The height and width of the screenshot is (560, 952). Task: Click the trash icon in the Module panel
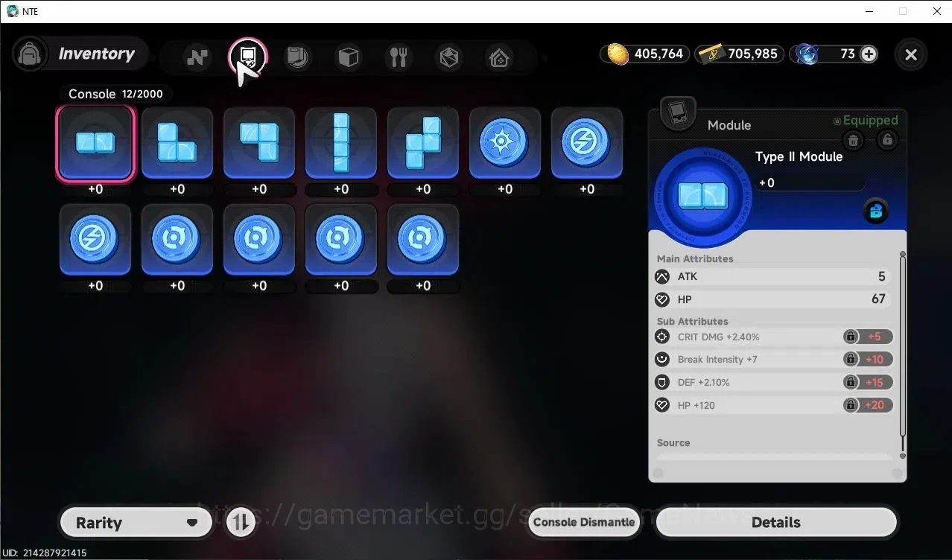click(x=854, y=139)
